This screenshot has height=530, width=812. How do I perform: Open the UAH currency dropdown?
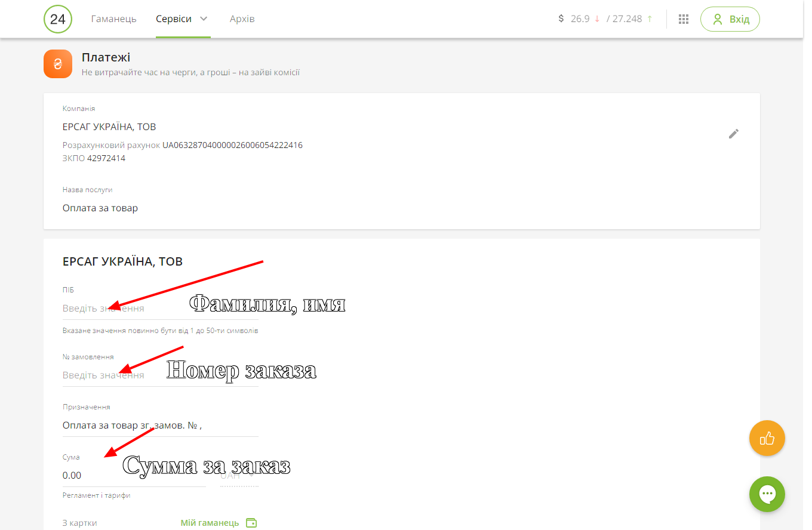(x=239, y=476)
